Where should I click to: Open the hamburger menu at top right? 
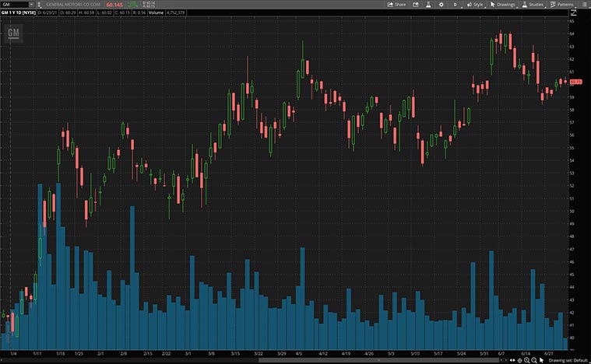point(584,4)
